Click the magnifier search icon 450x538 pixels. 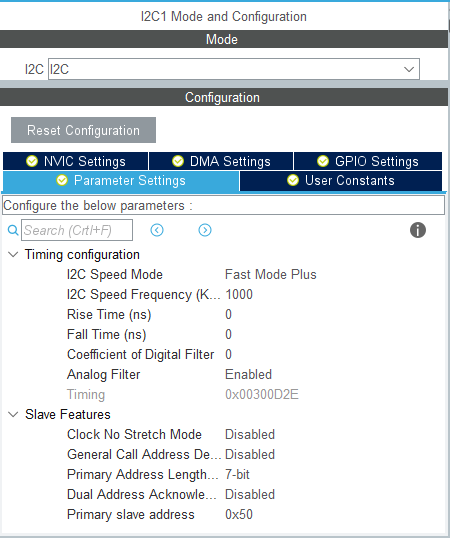point(13,230)
